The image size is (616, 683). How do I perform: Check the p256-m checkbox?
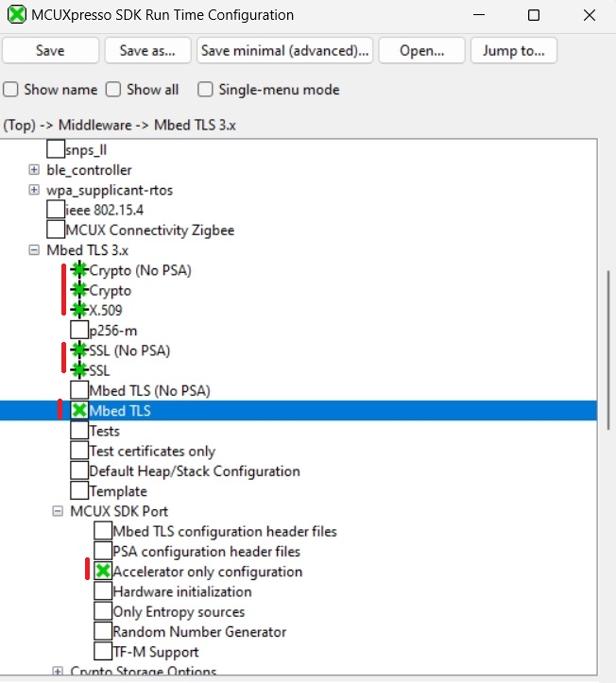[79, 331]
